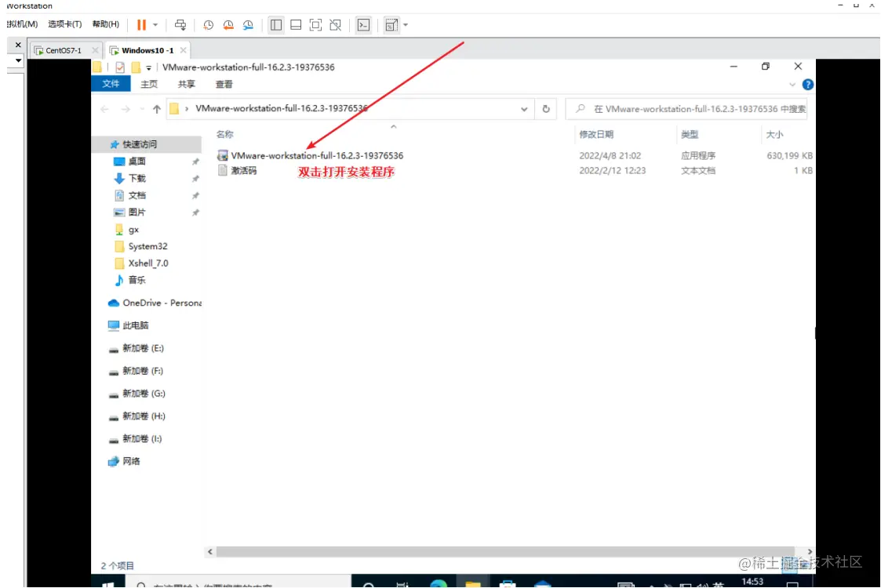Sort files by the 修改日期 column
Viewport: 881px width, 588px height.
pos(597,134)
